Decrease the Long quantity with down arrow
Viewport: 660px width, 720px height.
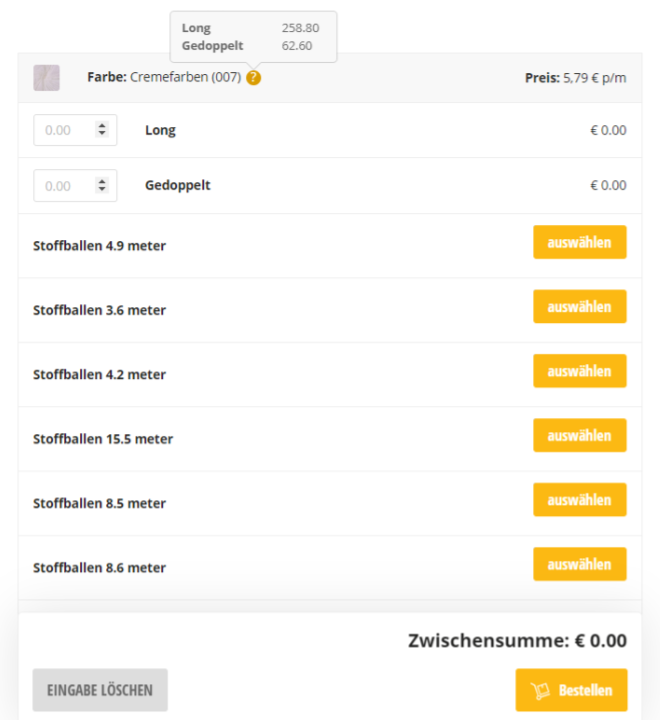[x=102, y=134]
